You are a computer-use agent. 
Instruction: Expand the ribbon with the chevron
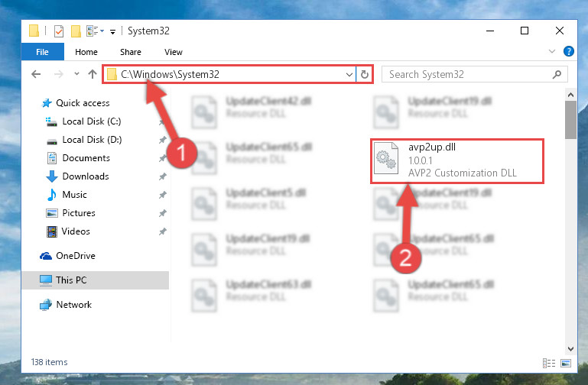[x=551, y=51]
